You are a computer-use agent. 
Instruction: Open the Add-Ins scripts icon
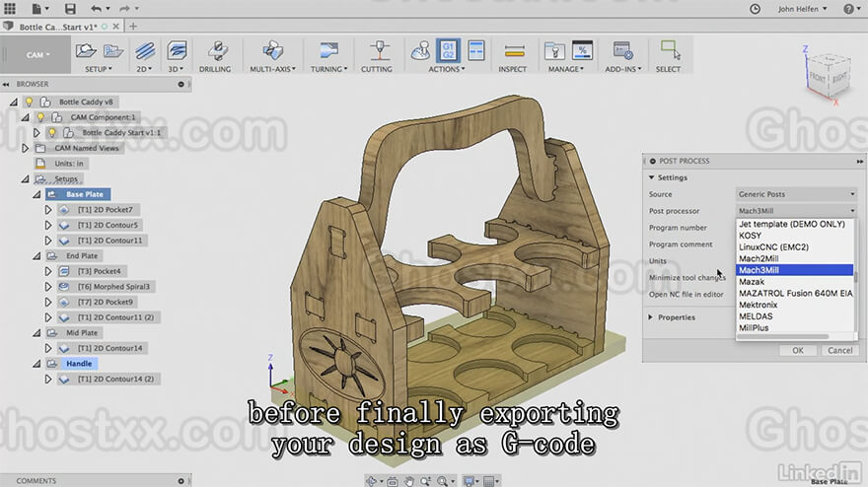pos(623,51)
